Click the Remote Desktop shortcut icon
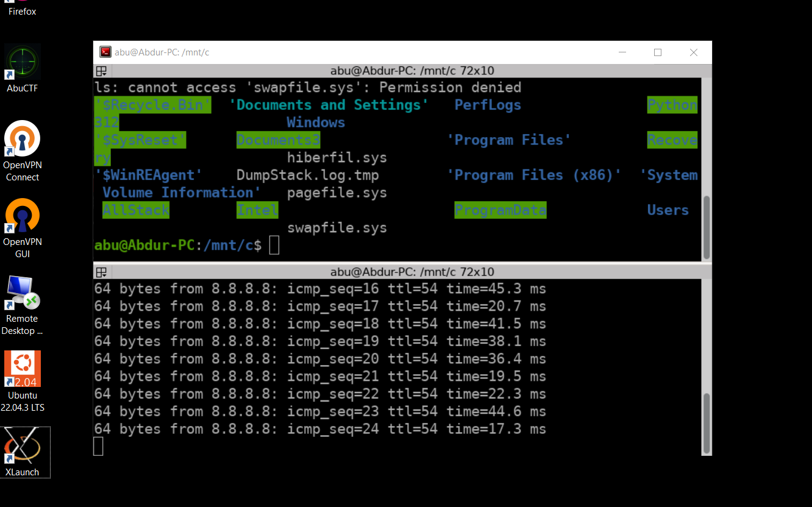Screen dimensions: 812x507 click(23, 293)
